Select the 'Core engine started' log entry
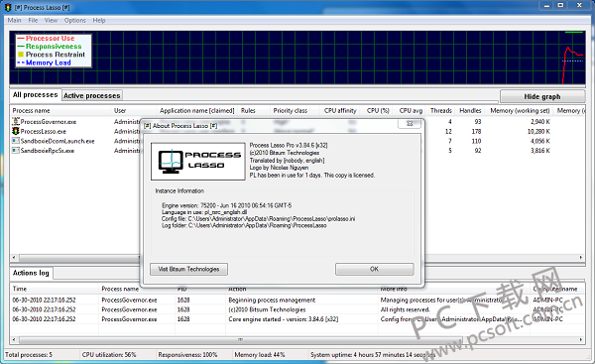This screenshot has width=595, height=364. (283, 319)
